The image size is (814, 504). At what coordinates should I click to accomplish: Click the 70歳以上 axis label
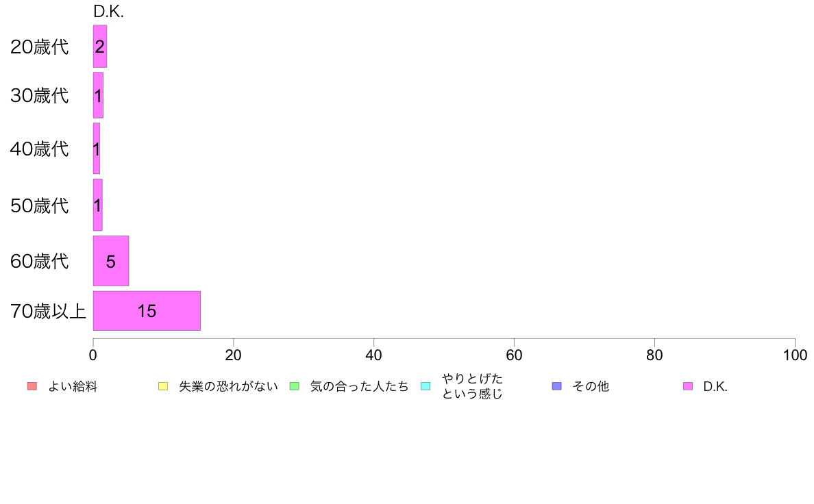pyautogui.click(x=48, y=311)
